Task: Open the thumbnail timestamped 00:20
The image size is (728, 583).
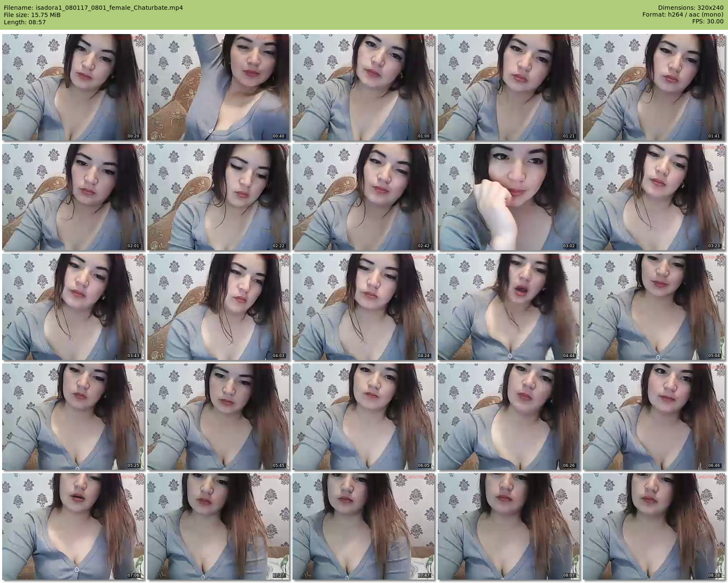Action: pos(73,87)
